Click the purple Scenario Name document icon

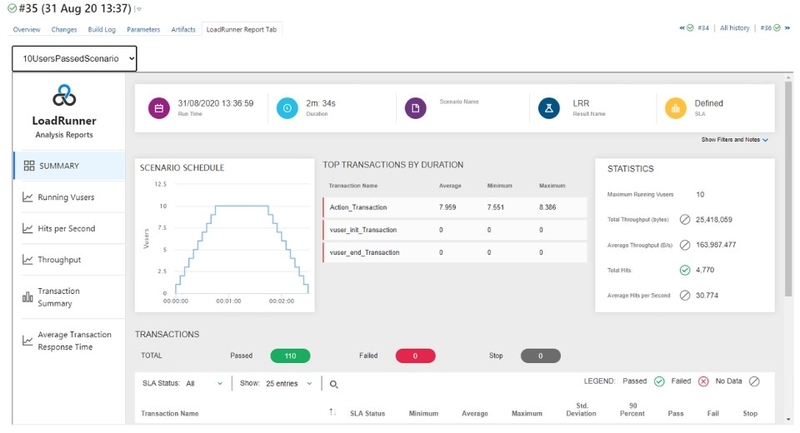point(415,108)
